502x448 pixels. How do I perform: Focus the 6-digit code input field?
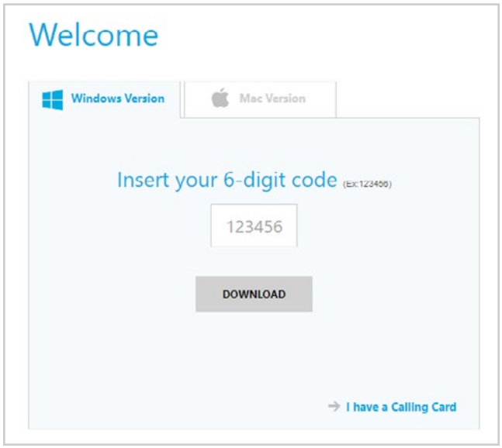[x=254, y=226]
